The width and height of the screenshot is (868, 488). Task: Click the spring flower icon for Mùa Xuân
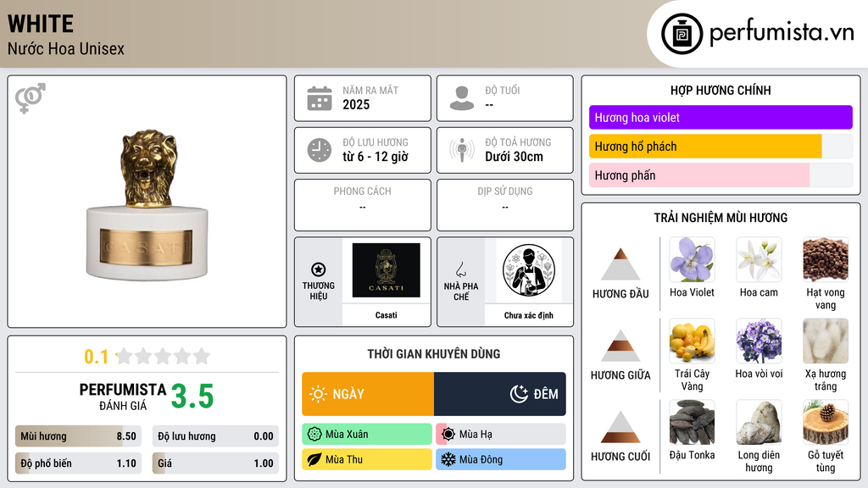pos(314,435)
